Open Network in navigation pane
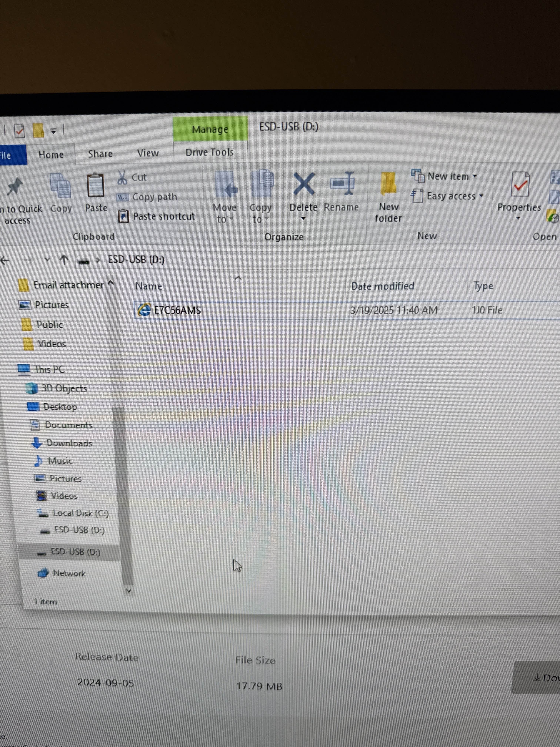Screen dimensions: 560x747 point(62,573)
